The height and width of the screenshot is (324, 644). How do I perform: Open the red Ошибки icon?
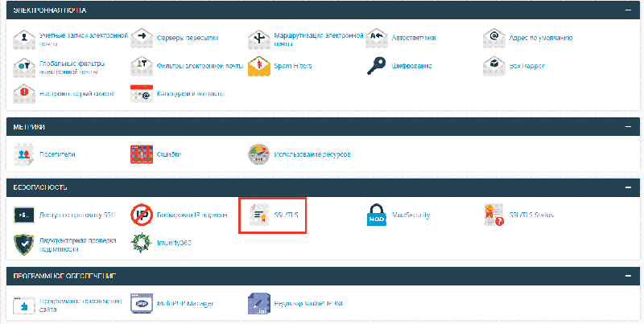point(142,154)
